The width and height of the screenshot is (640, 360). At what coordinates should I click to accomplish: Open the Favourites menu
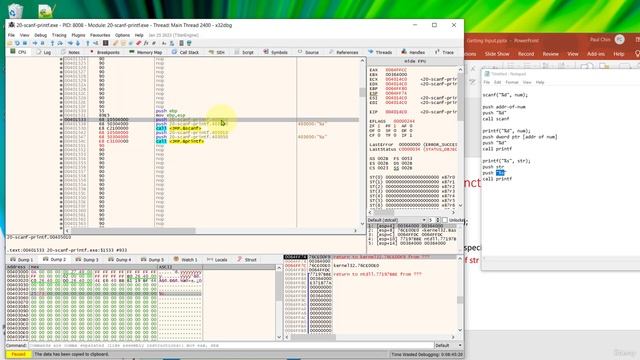[x=100, y=35]
